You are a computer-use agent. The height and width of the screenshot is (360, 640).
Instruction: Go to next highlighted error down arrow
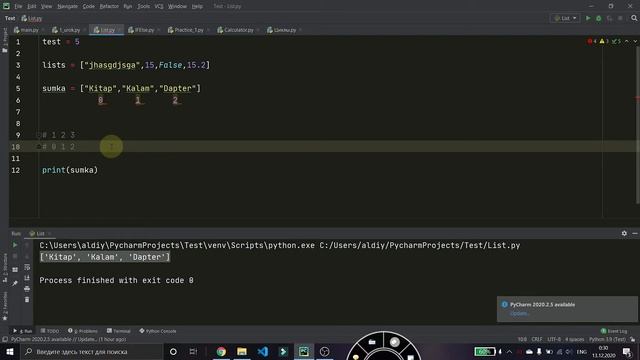pos(635,42)
